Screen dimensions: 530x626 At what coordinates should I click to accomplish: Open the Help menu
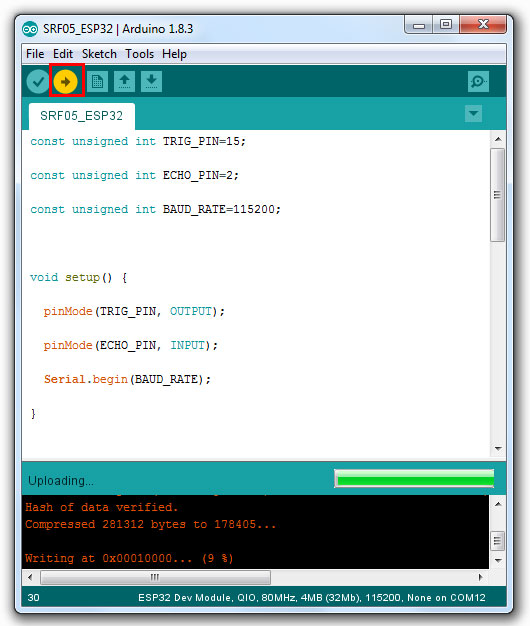point(174,54)
